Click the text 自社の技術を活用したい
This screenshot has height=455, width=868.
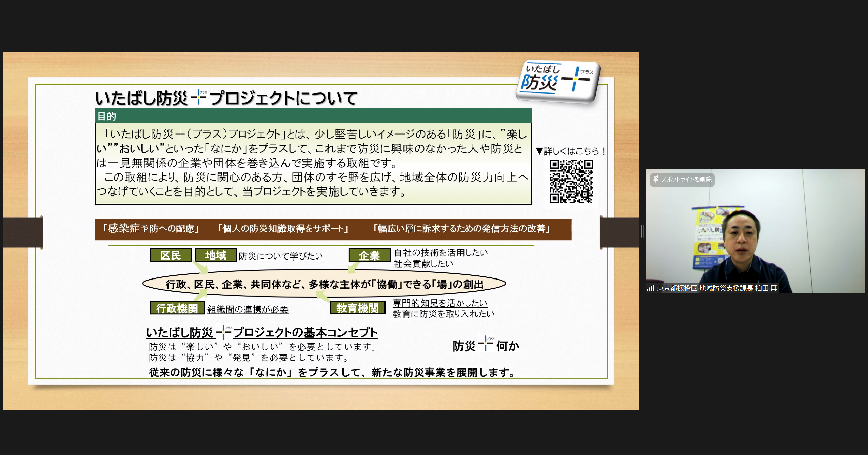(x=441, y=252)
